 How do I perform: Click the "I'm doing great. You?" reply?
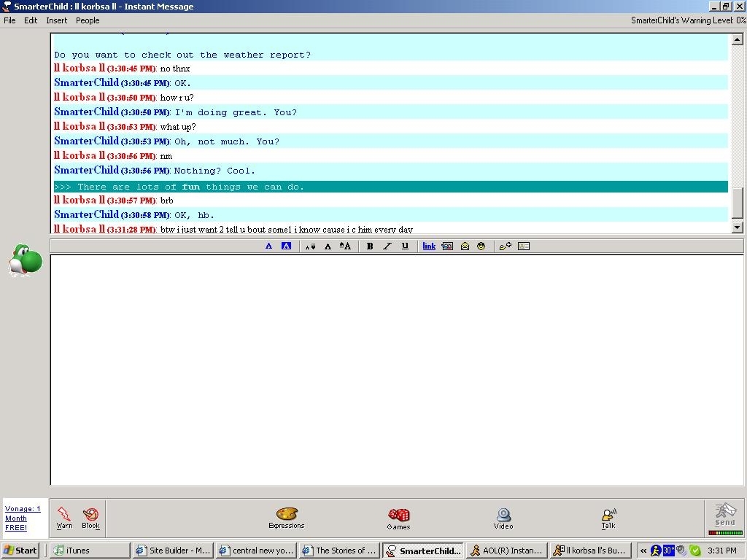[x=236, y=112]
